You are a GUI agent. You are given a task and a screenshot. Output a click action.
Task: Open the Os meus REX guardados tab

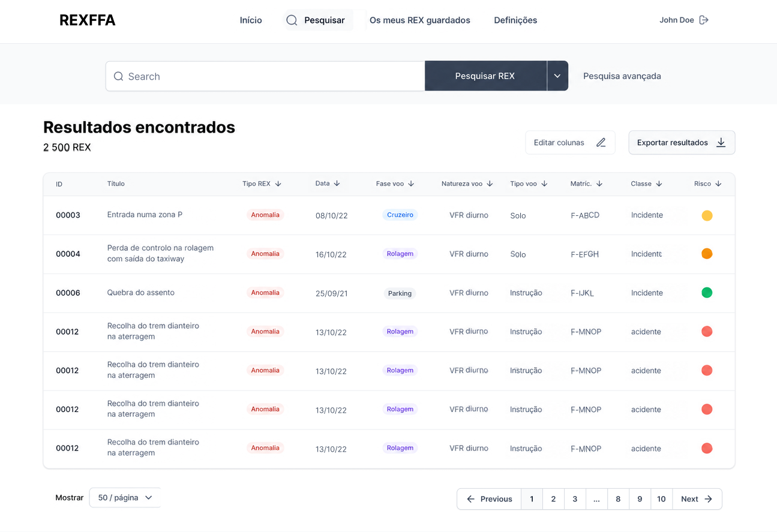tap(420, 20)
